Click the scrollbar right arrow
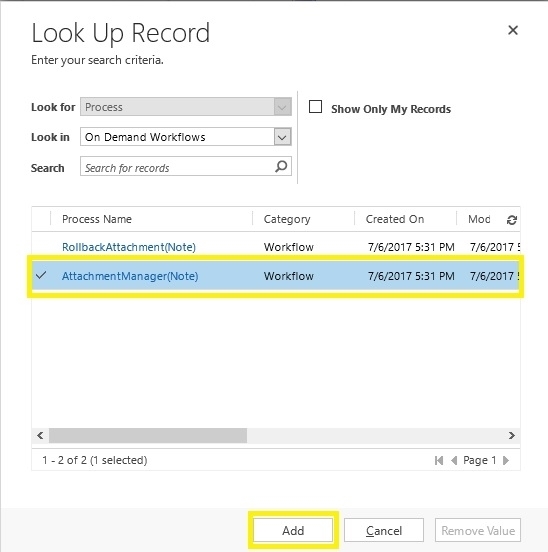Screen dimensions: 548x552 point(512,435)
